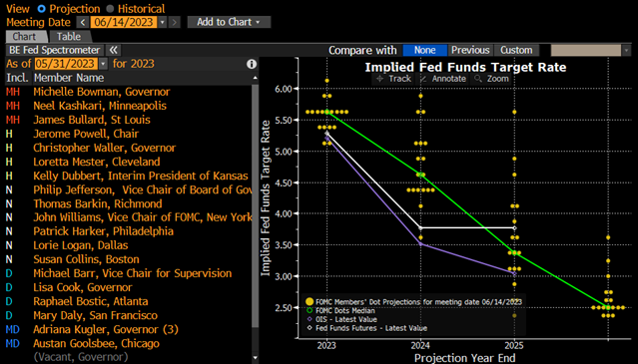The width and height of the screenshot is (638, 364).
Task: Select Susan Collins, Boston row
Action: 129,259
